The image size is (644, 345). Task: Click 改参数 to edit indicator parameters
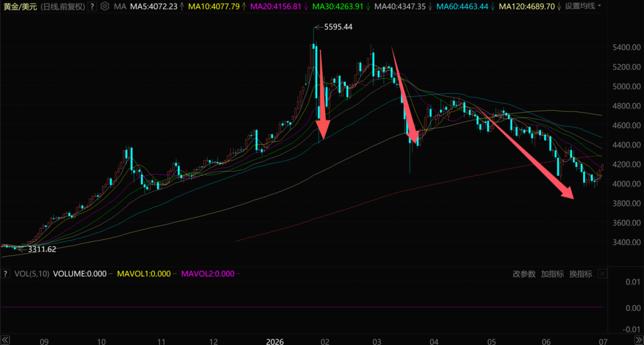(x=524, y=273)
